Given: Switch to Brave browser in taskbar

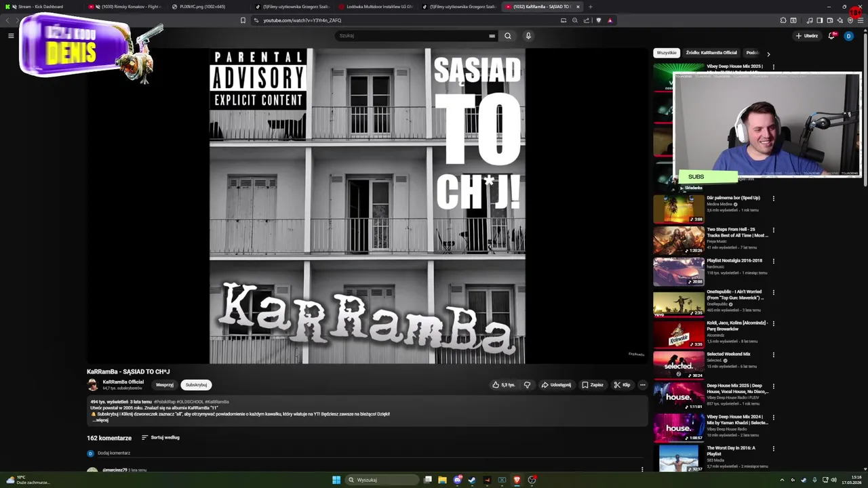Looking at the screenshot, I should click(517, 480).
